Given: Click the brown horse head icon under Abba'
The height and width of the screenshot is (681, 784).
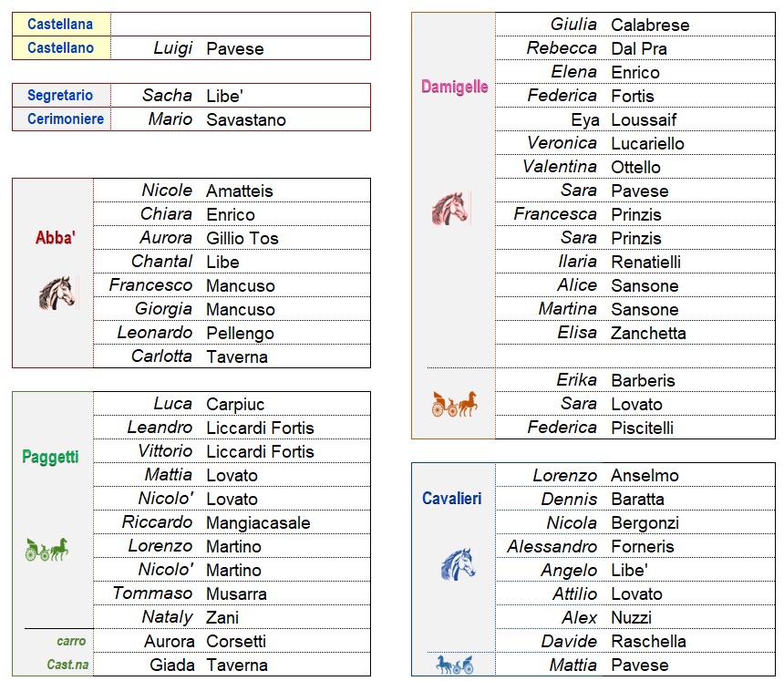Looking at the screenshot, I should tap(56, 294).
